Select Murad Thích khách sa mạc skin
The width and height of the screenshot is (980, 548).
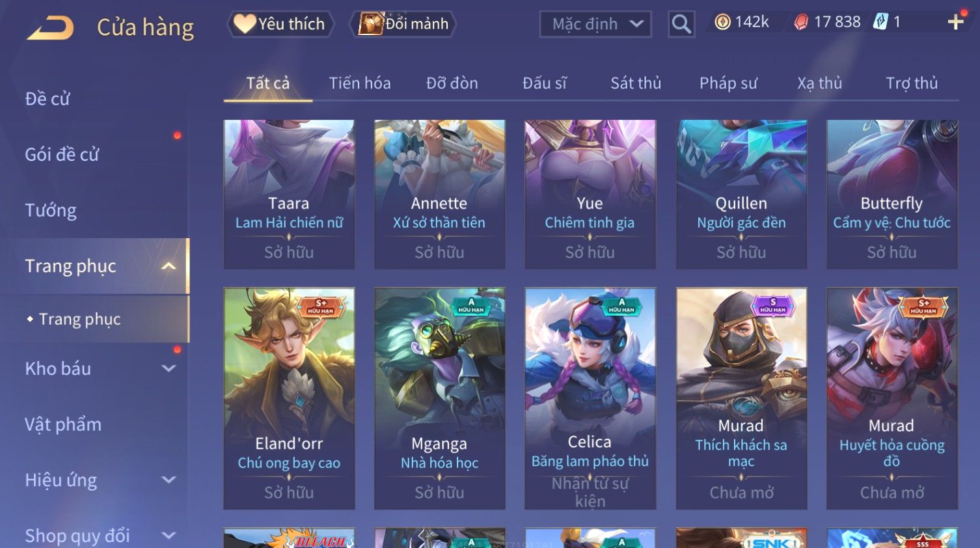741,398
